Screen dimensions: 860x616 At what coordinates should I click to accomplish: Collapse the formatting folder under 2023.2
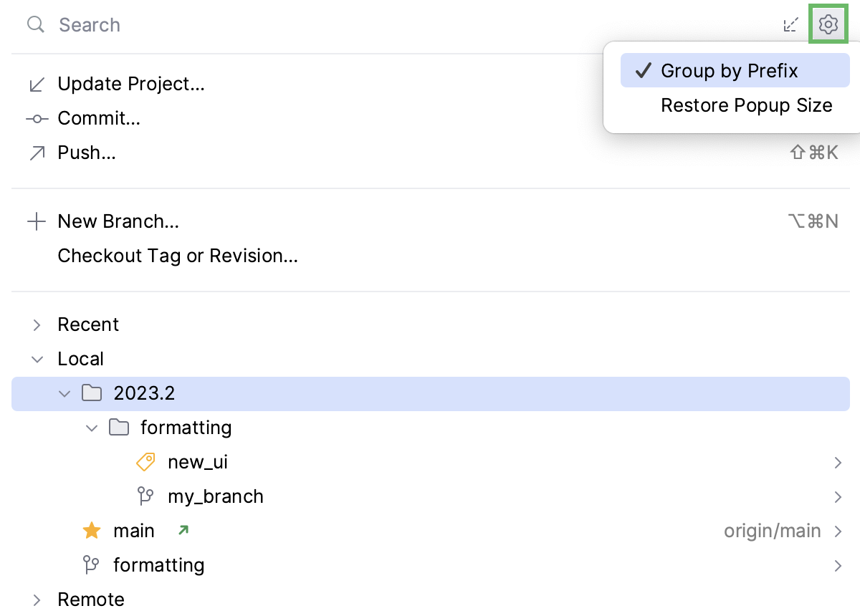click(x=91, y=428)
